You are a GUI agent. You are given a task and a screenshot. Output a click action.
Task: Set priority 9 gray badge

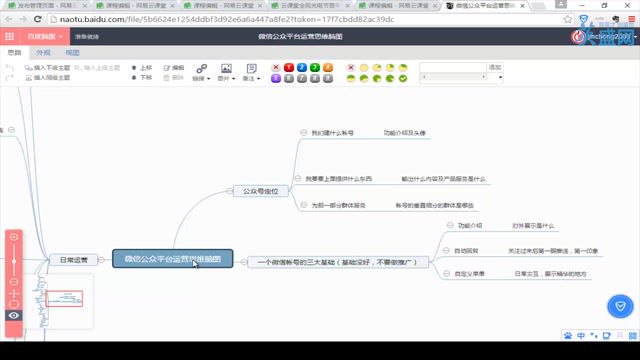point(328,78)
